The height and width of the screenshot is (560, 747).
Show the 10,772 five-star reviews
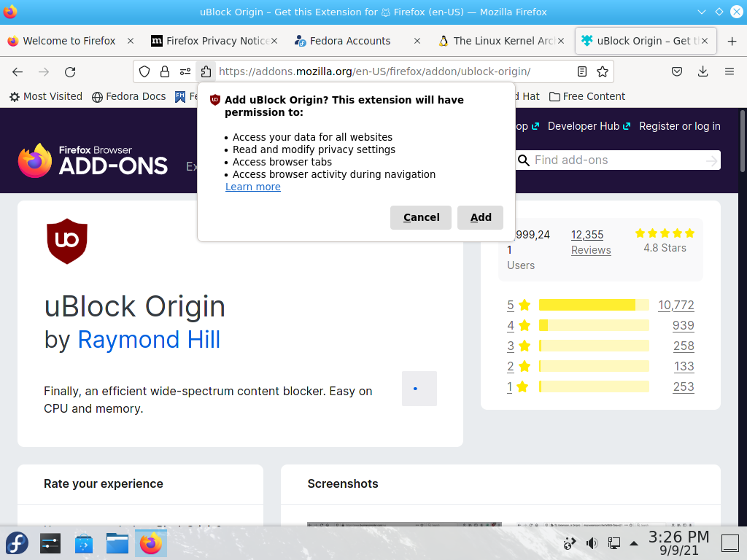[676, 306]
